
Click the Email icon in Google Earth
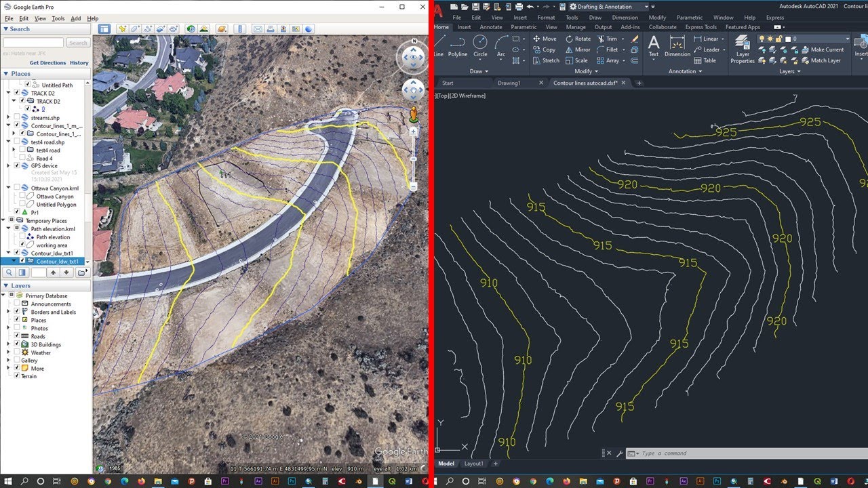(258, 29)
